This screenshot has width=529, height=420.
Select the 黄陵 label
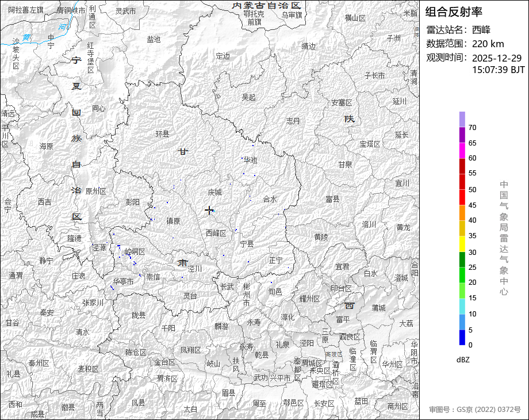[x=321, y=237]
